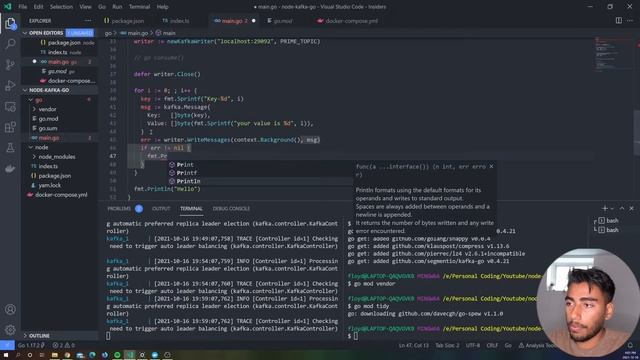
Task: Open docker-compose.yml in the explorer tree
Action: 60,195
